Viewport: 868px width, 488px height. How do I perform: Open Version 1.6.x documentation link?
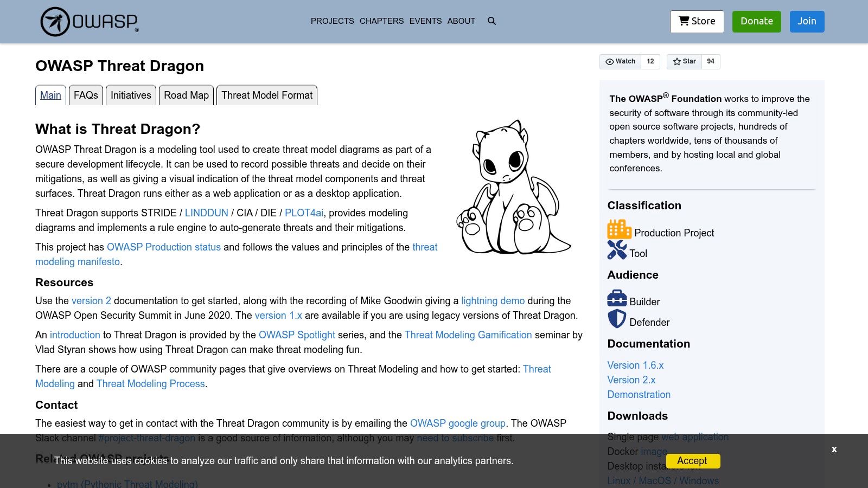pyautogui.click(x=635, y=365)
